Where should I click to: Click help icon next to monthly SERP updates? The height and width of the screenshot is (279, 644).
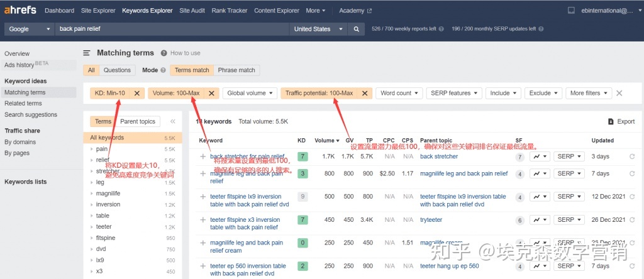point(541,29)
